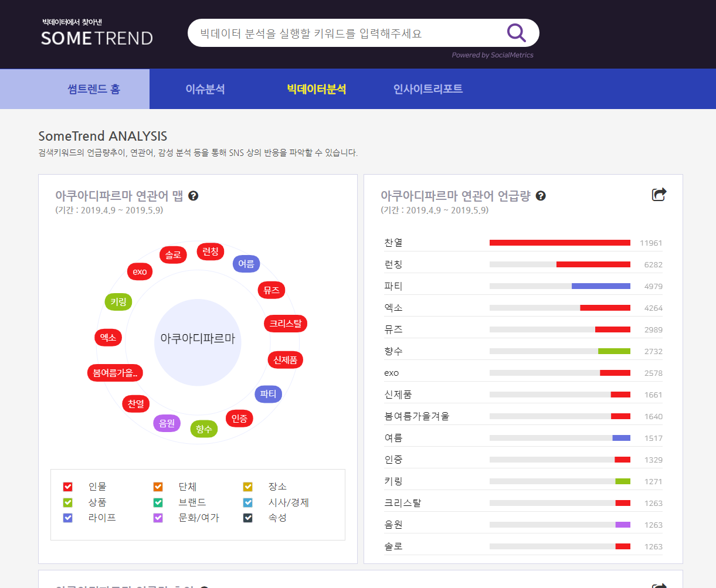The width and height of the screenshot is (716, 588).
Task: Click the 찬열 keyword bubble in map
Action: pos(136,403)
